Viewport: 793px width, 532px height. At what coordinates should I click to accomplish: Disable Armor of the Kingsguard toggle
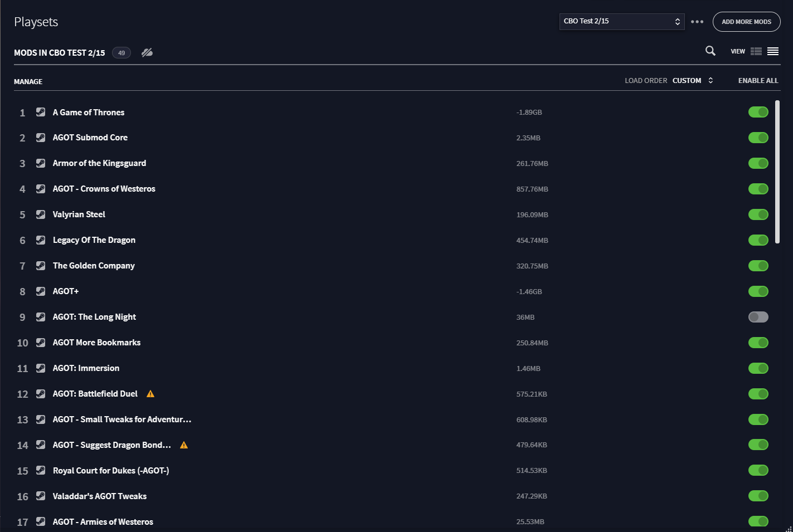(758, 163)
